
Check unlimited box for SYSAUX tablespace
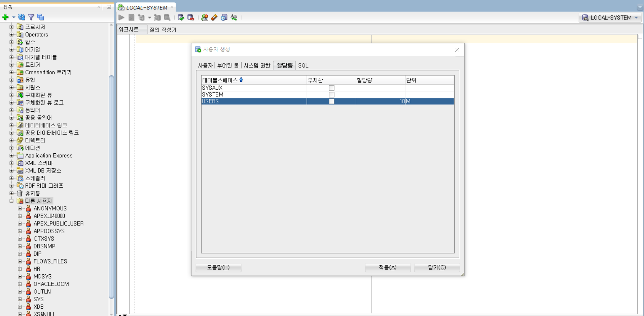[331, 88]
